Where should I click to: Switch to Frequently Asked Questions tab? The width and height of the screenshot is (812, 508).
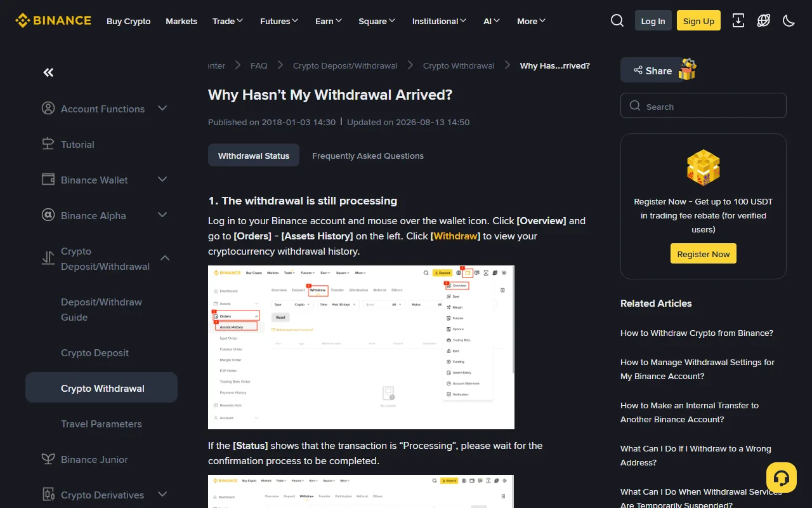(x=368, y=156)
